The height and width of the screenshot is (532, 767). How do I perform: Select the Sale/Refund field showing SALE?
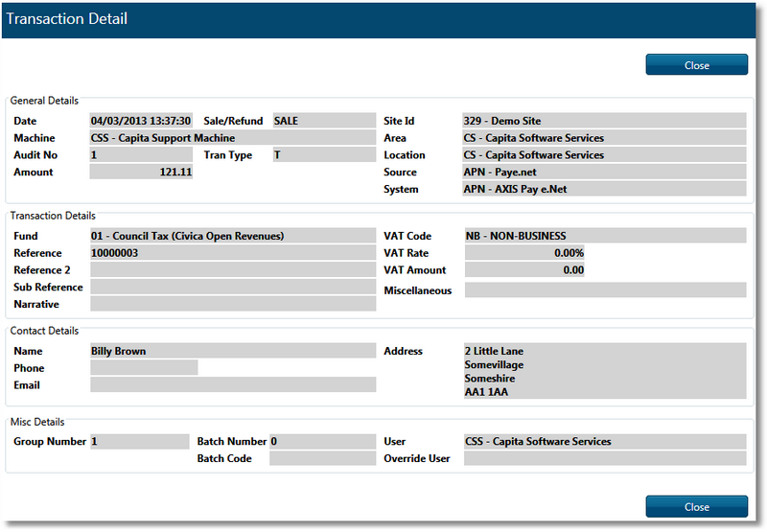click(323, 121)
